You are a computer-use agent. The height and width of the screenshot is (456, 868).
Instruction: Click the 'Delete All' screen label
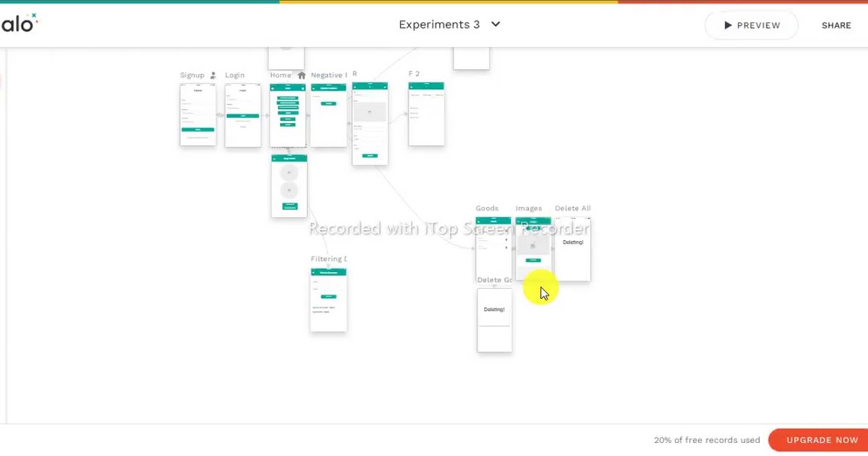click(x=573, y=208)
